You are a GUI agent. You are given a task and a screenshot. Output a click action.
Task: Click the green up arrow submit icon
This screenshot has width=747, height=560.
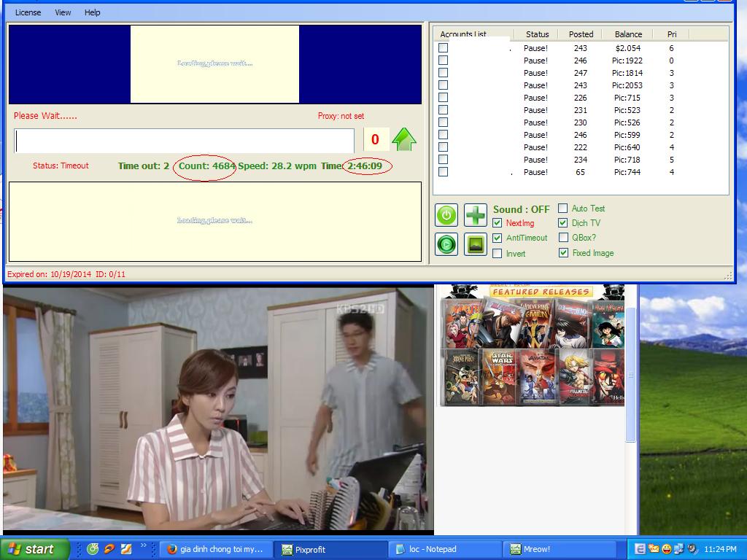pyautogui.click(x=404, y=139)
